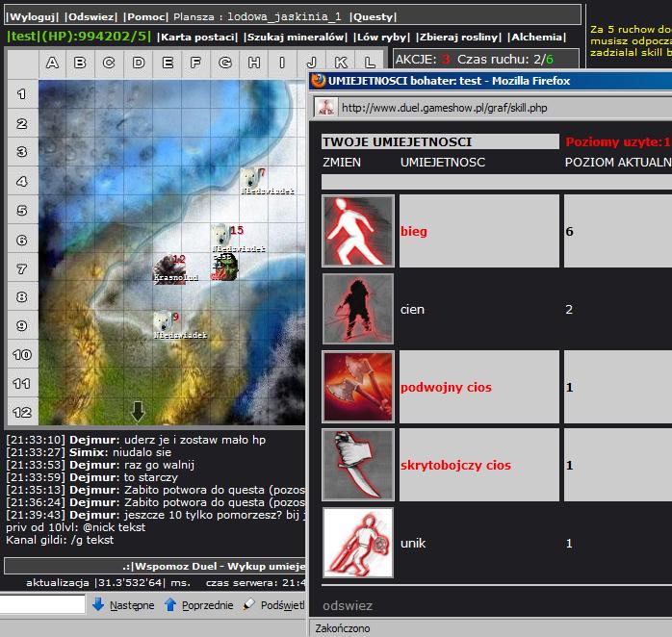The image size is (672, 637).
Task: Click the bieg running skill icon
Action: [x=358, y=231]
